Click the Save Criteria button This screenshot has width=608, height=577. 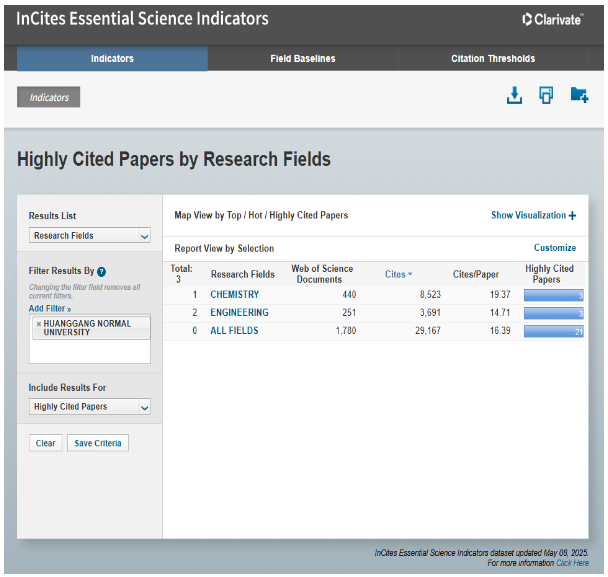point(98,443)
